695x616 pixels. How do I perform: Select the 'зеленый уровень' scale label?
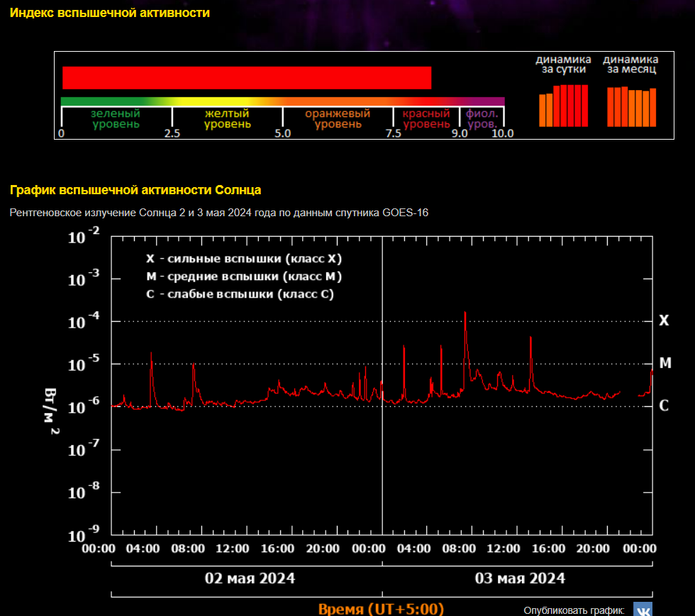click(x=115, y=119)
